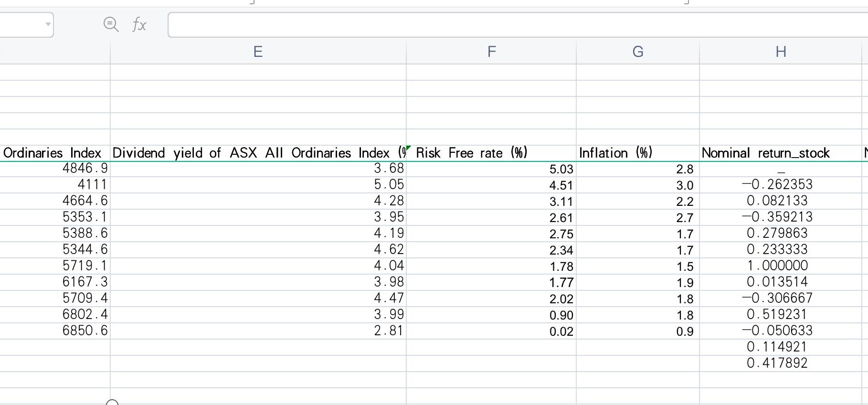Viewport: 868px width, 405px height.
Task: Select risk free rate cell 2.02
Action: [x=491, y=298]
